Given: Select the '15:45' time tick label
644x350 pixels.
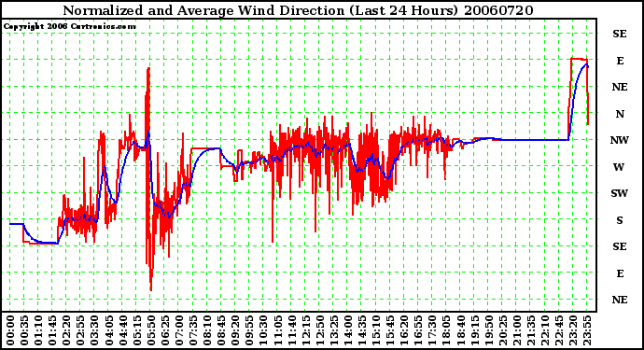Looking at the screenshot, I should [x=390, y=330].
